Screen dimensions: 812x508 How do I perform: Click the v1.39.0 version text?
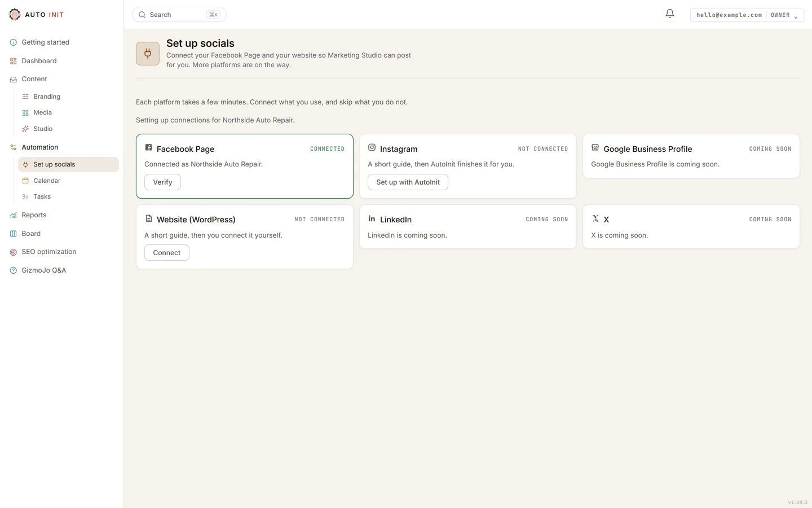tap(797, 502)
